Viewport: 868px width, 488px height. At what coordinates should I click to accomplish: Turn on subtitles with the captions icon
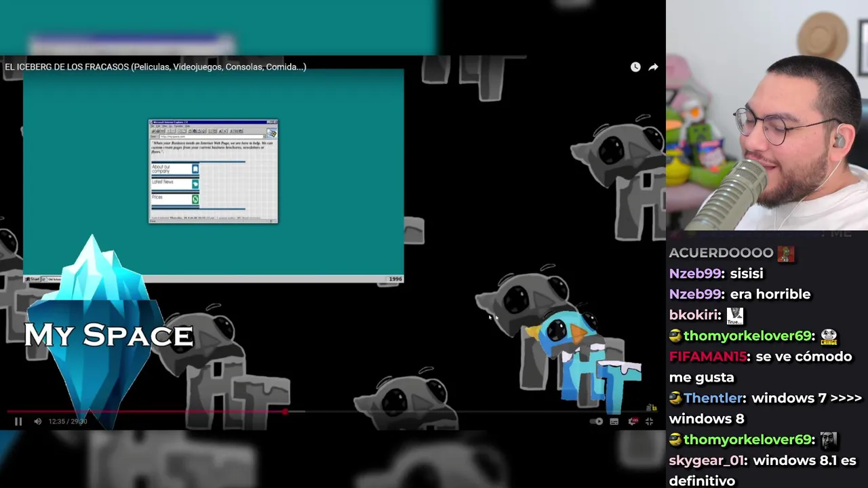[614, 422]
